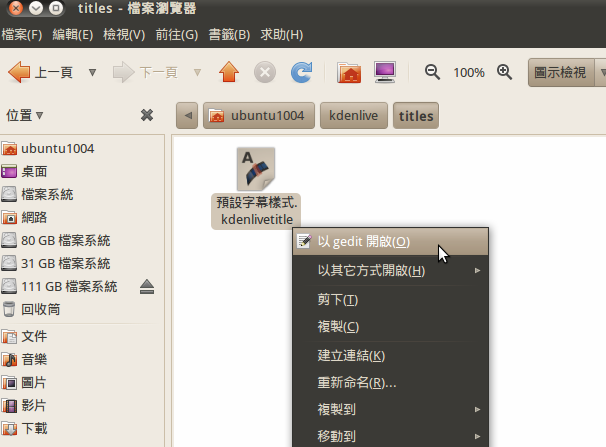
Task: Click the grayed 下一頁 forward arrow
Action: click(x=145, y=72)
